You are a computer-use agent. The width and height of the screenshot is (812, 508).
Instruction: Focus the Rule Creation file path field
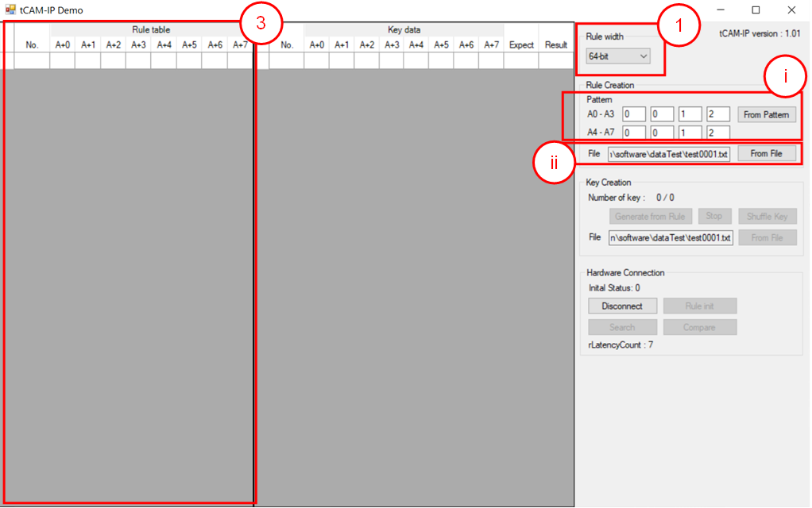669,154
